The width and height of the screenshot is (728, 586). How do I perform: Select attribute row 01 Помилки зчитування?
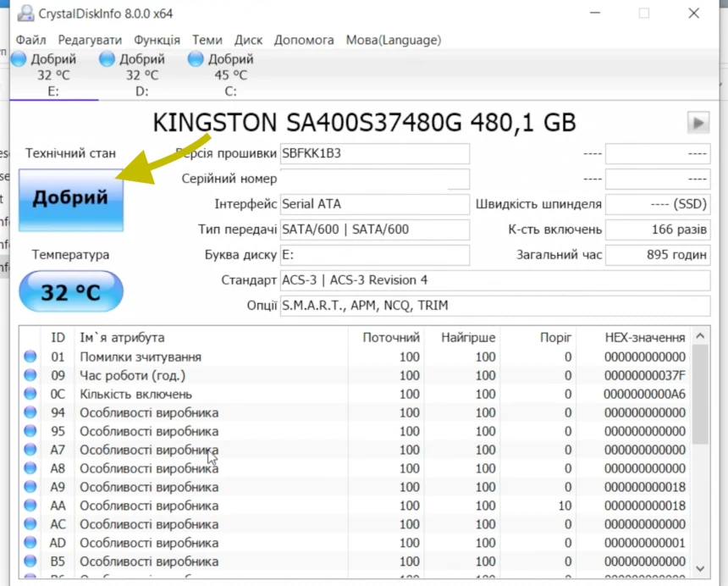click(x=356, y=357)
